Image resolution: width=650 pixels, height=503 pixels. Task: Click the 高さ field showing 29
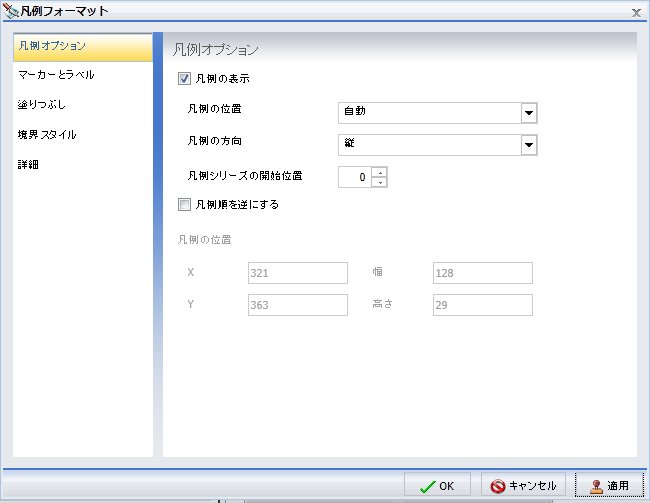click(483, 305)
